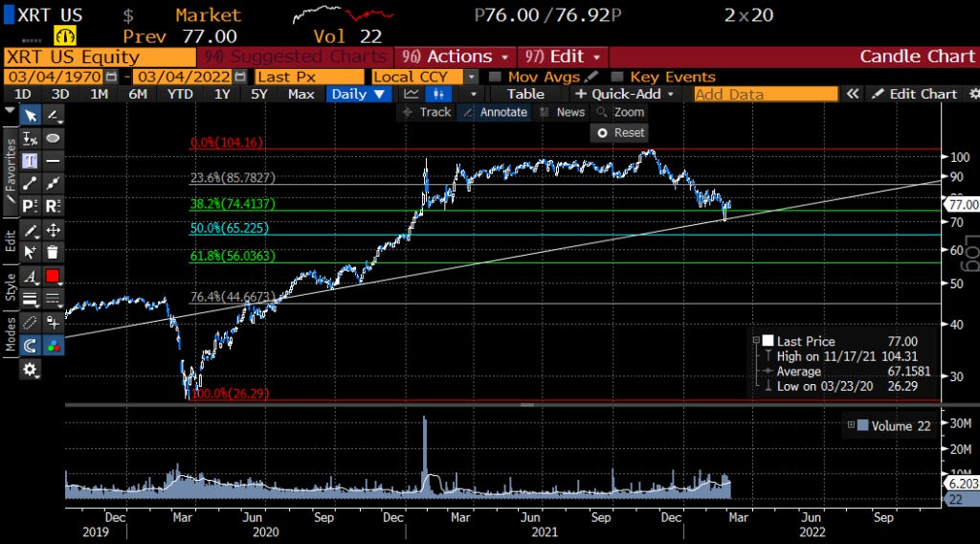Viewport: 980px width, 544px height.
Task: Edit moving averages pencil icon
Action: tap(591, 77)
